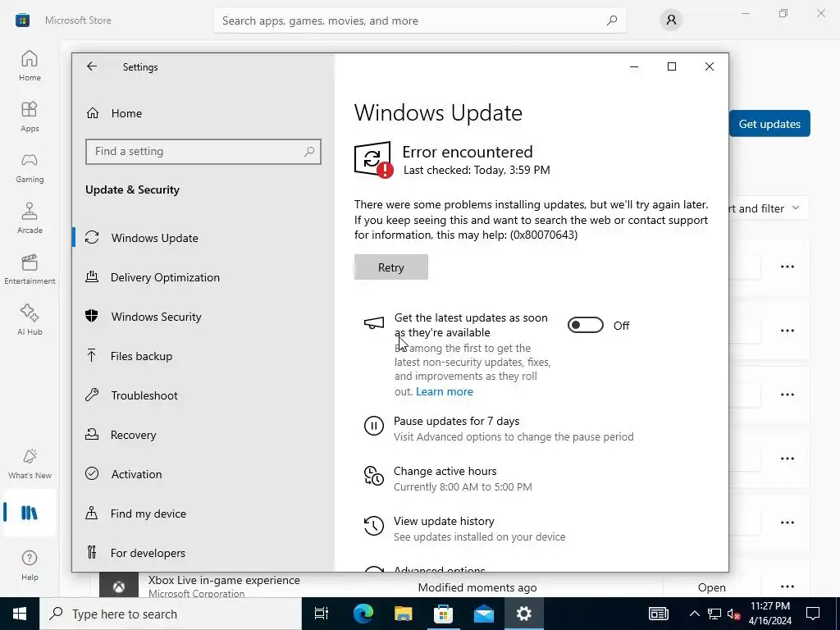Screen dimensions: 840x630
Task: Click the pause updates circle icon
Action: click(373, 426)
